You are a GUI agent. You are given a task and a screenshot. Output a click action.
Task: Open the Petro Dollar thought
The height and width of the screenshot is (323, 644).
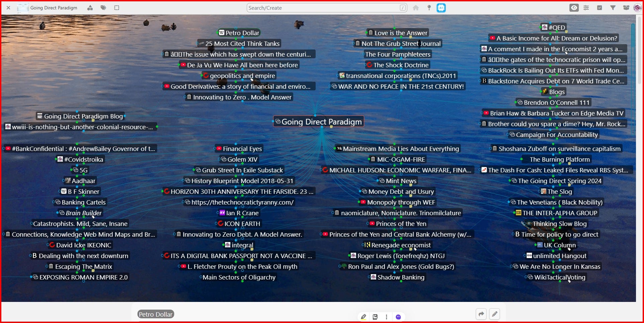(239, 33)
